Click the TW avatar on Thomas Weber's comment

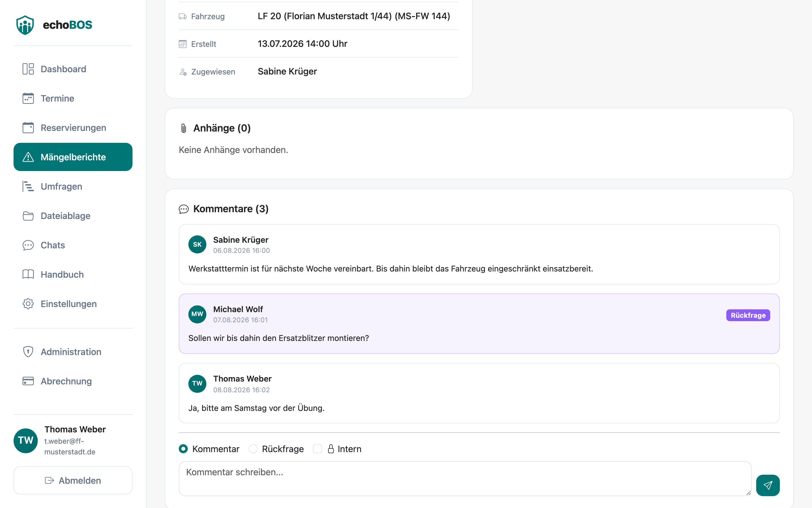[x=197, y=384]
